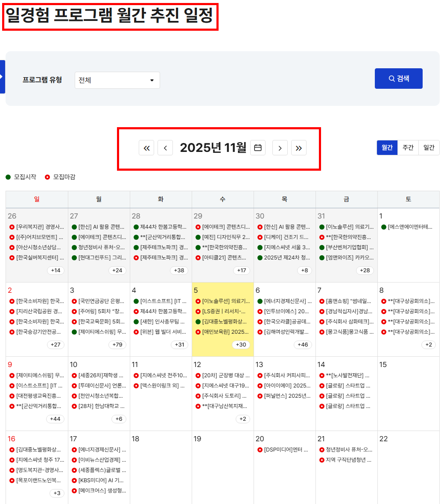Open the [맥스원이링크 외] event

click(x=160, y=386)
